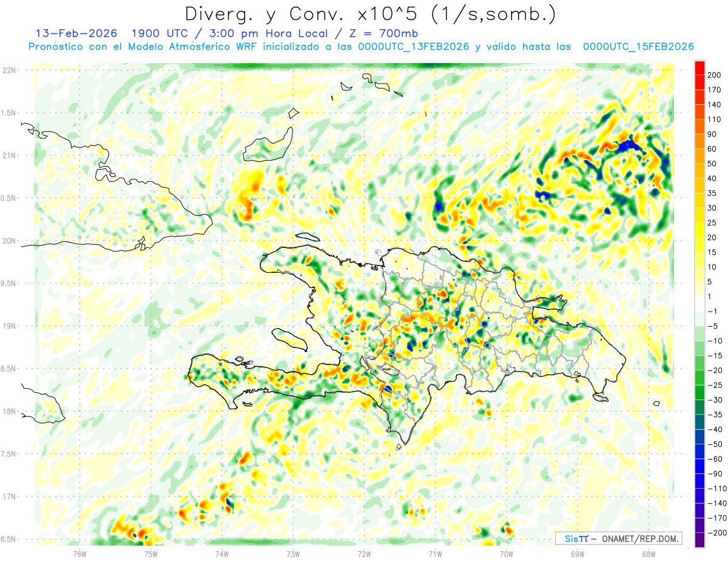Click the legend value '-200'
Viewport: 728px width, 562px height.
pos(716,534)
